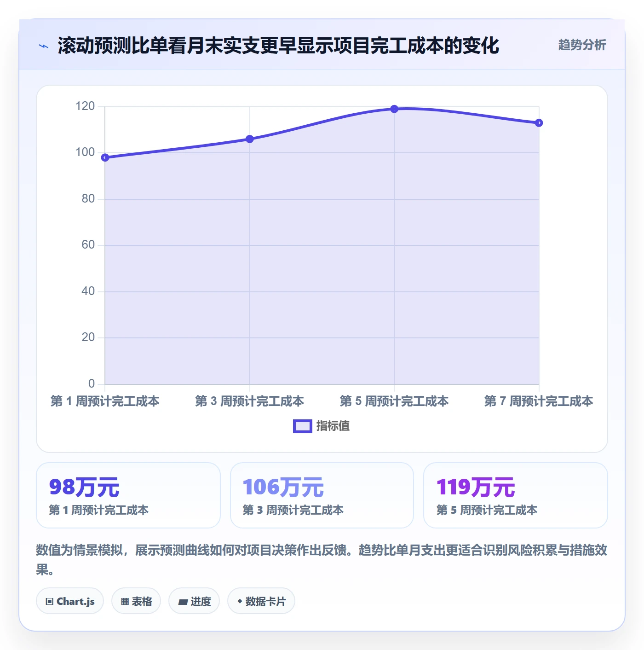Viewport: 644px width, 650px height.
Task: Click the x-axis label 第 7 周预计完工成本
Action: click(539, 401)
